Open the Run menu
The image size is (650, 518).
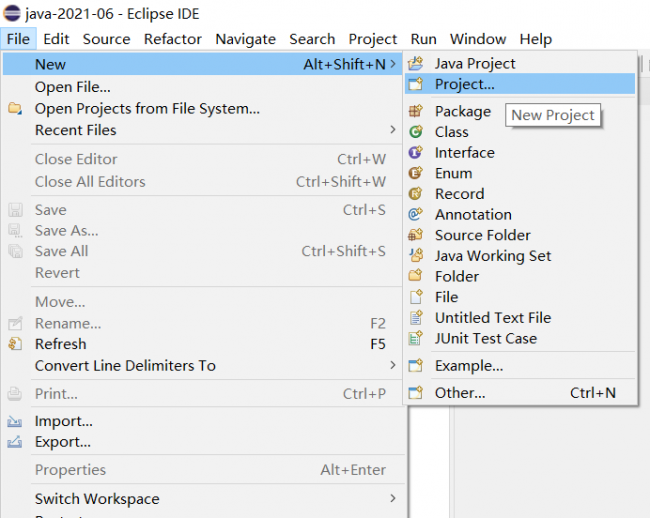coord(423,39)
